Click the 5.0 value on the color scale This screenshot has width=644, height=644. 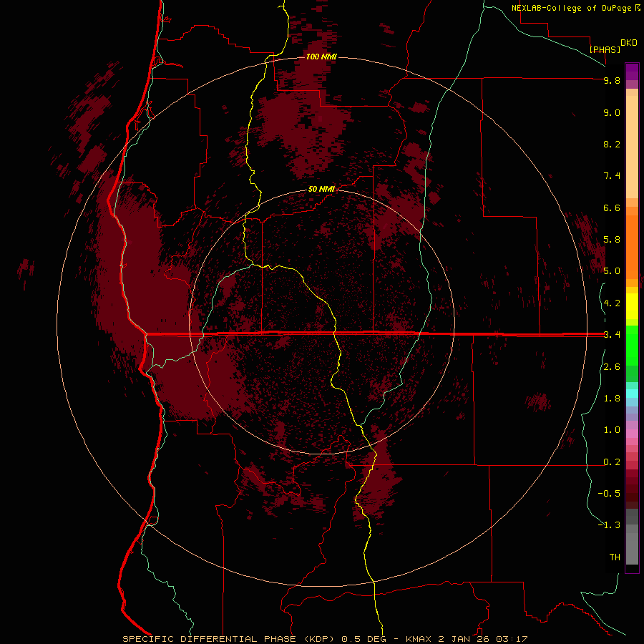click(x=612, y=271)
